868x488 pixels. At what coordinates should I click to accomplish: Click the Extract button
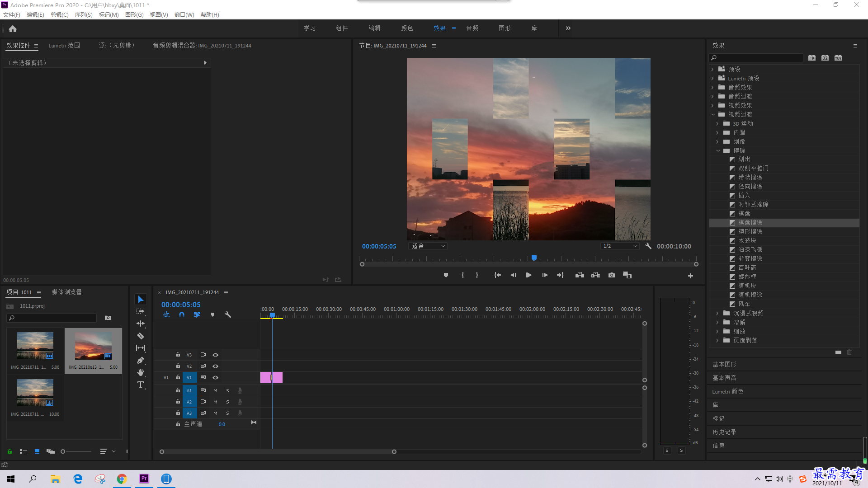595,275
